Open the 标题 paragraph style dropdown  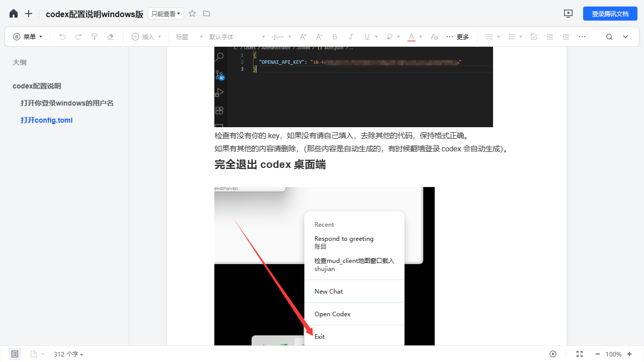(189, 37)
